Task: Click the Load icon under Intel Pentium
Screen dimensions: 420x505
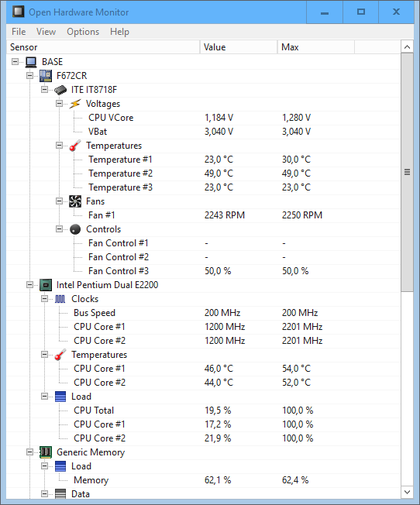Action: tap(60, 397)
